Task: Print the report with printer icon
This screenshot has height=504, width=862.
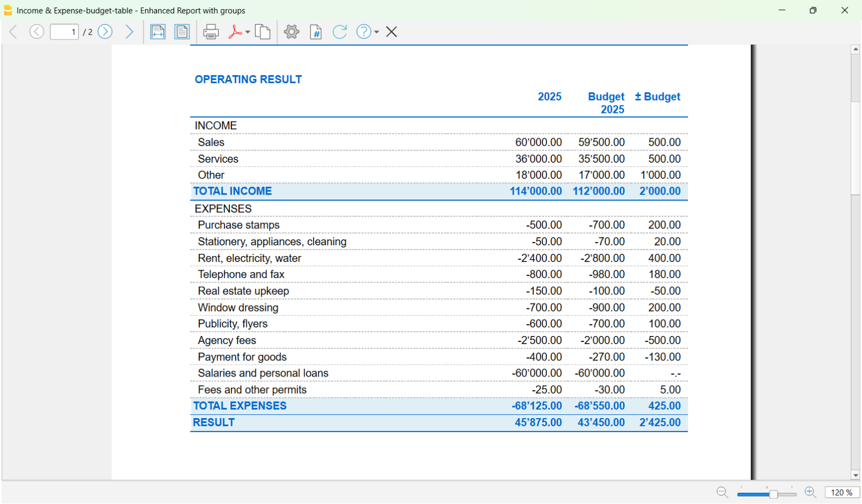Action: click(211, 32)
